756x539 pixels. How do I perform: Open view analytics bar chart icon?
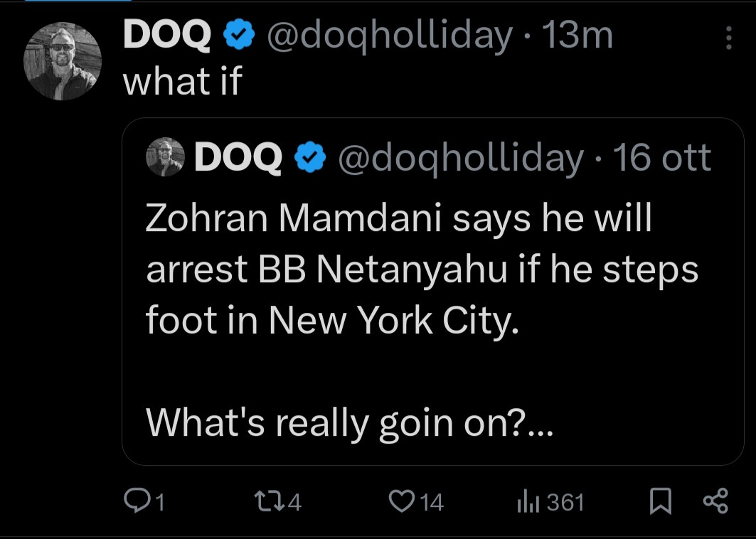526,503
